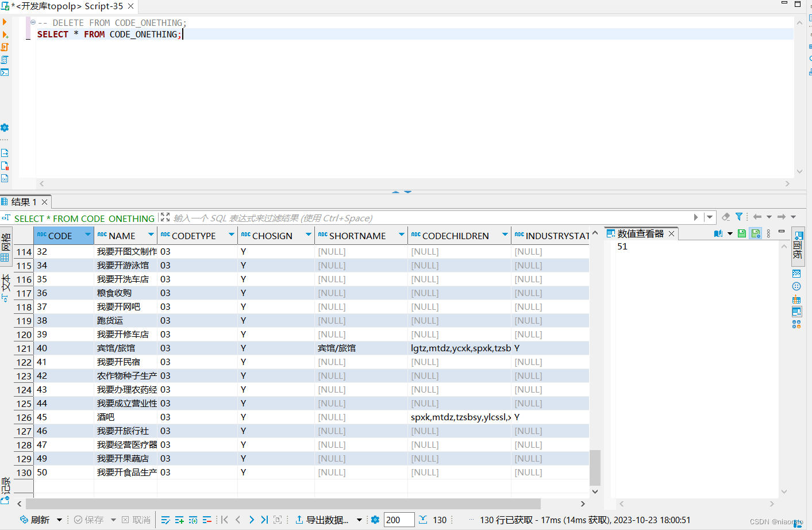This screenshot has width=812, height=530.
Task: Sort by CODE column dropdown arrow
Action: [x=88, y=235]
